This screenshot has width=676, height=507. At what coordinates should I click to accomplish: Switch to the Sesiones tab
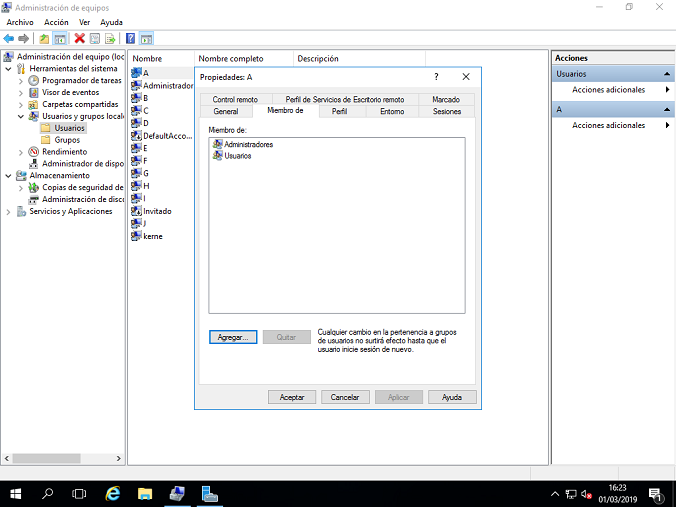coord(447,111)
